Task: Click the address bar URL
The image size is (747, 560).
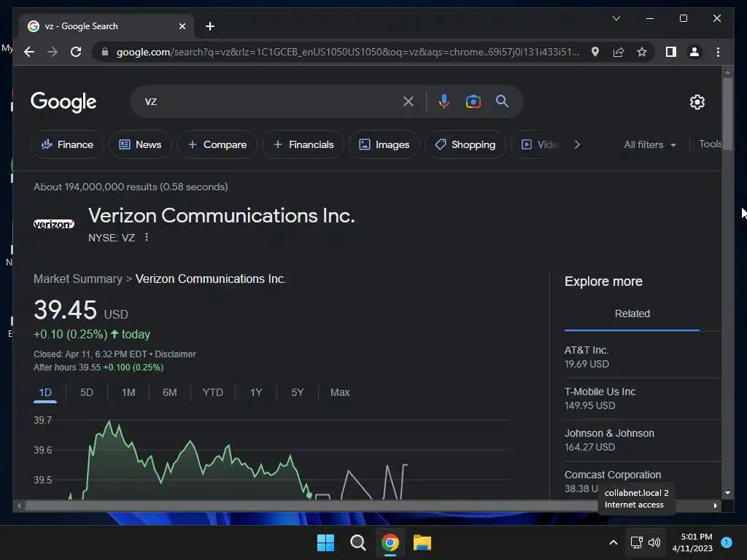Action: (348, 52)
